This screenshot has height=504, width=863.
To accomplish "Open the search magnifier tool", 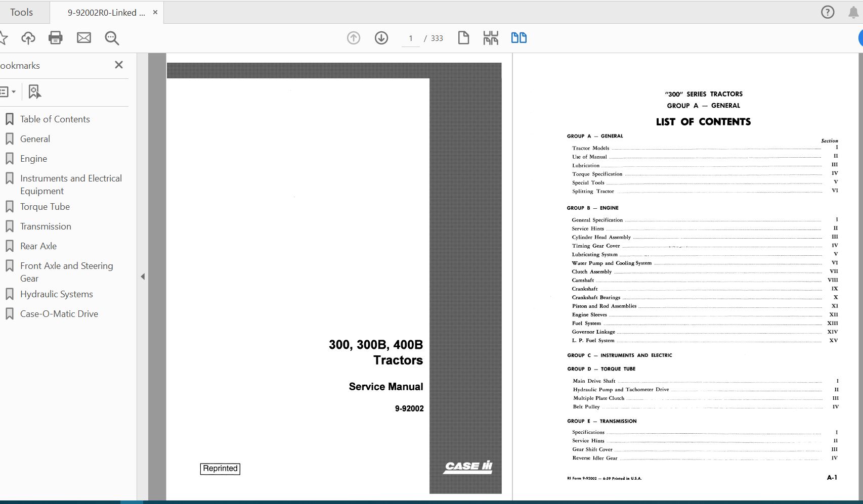I will click(x=112, y=38).
